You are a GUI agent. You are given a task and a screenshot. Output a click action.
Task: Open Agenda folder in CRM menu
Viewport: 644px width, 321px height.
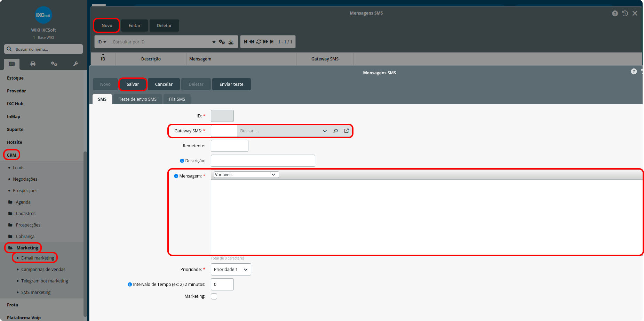tap(23, 202)
